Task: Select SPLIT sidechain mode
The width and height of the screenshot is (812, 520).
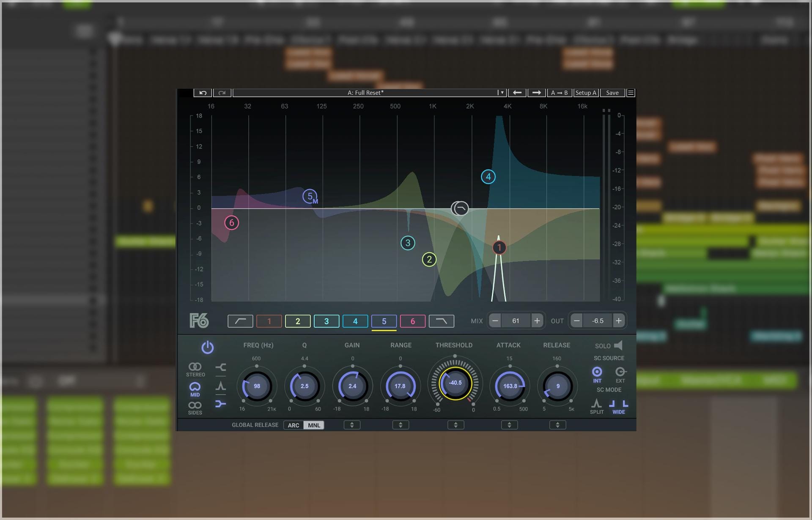Action: [x=596, y=406]
